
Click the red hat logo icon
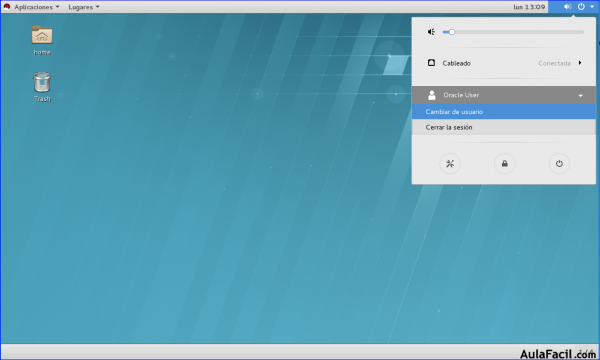click(x=7, y=7)
